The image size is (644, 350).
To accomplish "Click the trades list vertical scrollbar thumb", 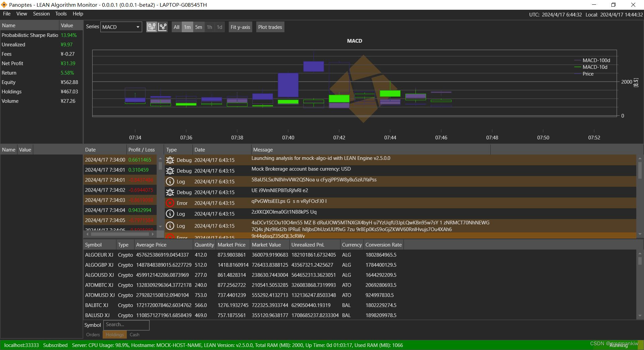I will [x=160, y=166].
